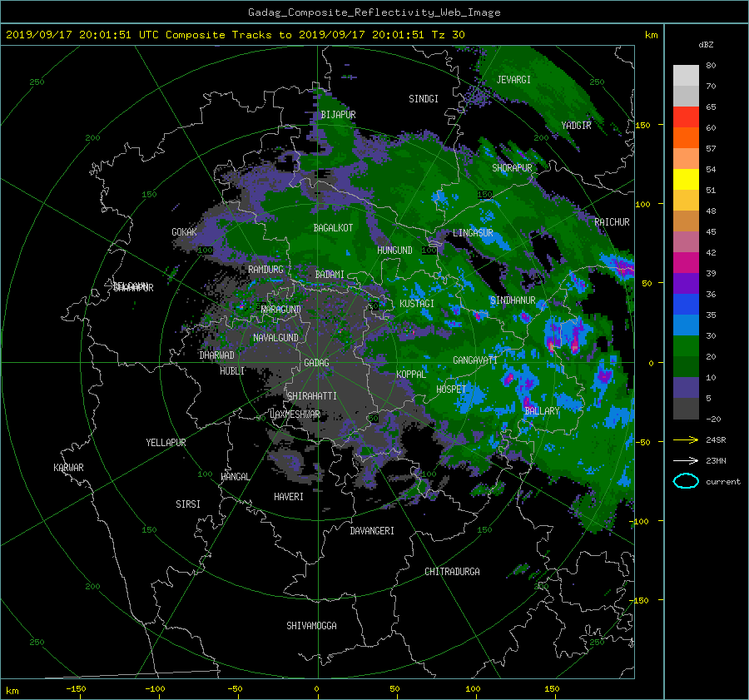This screenshot has width=749, height=700.
Task: Click the 'SHIRAHATTI' place label
Action: pyautogui.click(x=312, y=396)
